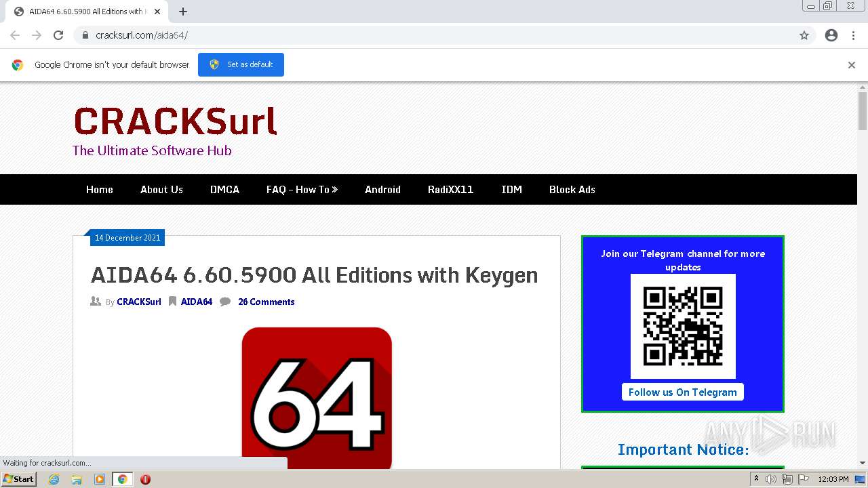This screenshot has height=488, width=868.
Task: Close the AIDA64 browser tab
Action: [157, 12]
